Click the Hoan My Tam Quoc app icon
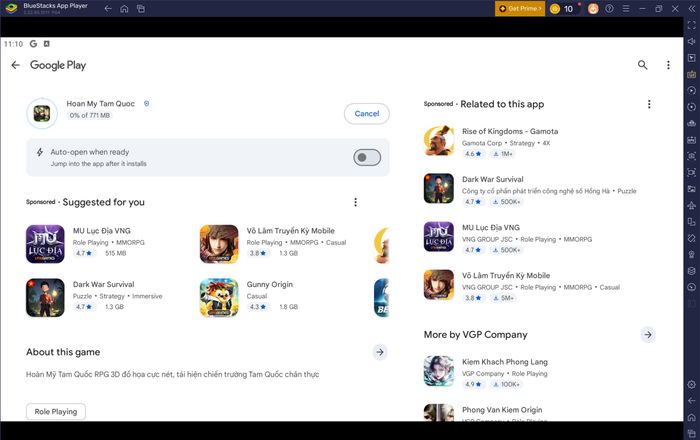Viewport: 700px width, 440px height. click(42, 113)
